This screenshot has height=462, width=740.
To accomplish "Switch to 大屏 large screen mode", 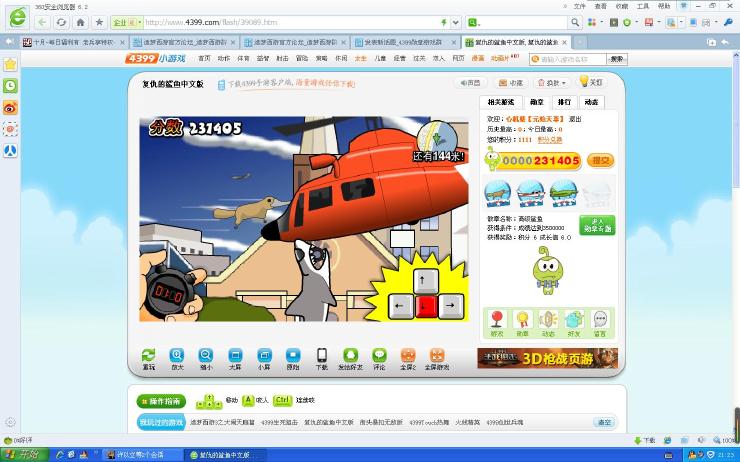I will click(235, 355).
